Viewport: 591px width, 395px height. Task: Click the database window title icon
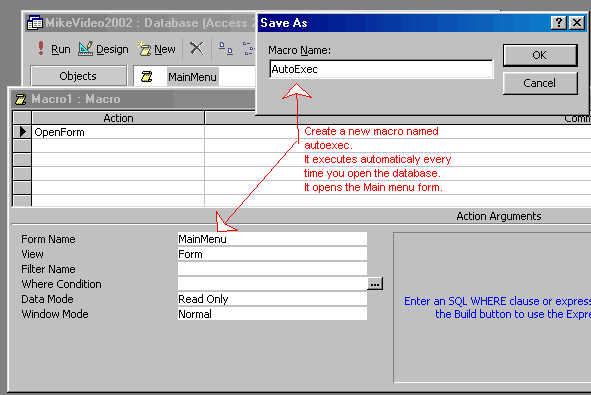(35, 23)
